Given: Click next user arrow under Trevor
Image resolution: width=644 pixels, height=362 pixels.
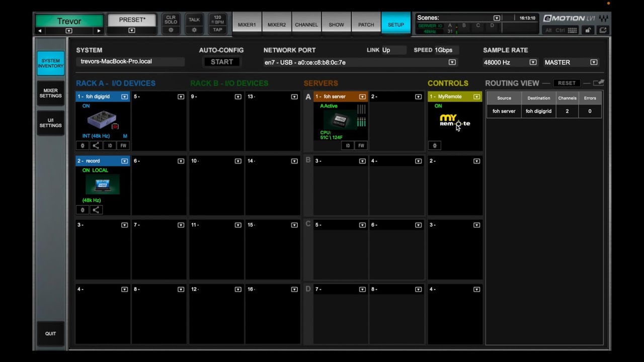Looking at the screenshot, I should pos(99,31).
